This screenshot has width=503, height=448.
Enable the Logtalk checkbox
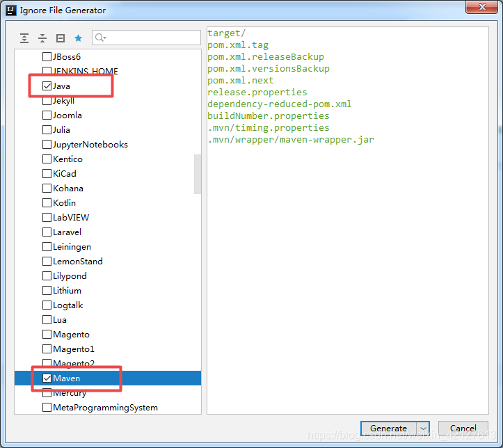point(47,305)
